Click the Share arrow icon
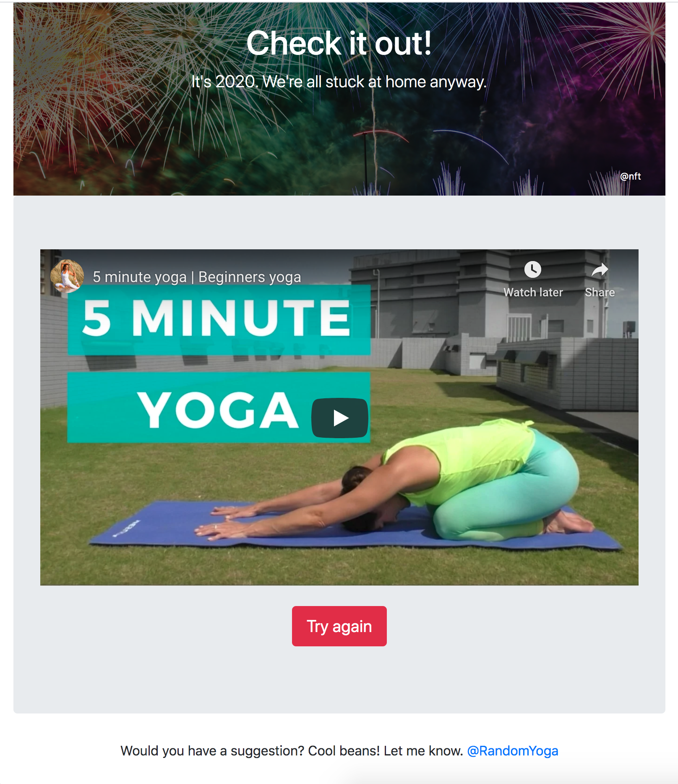678x784 pixels. coord(600,269)
